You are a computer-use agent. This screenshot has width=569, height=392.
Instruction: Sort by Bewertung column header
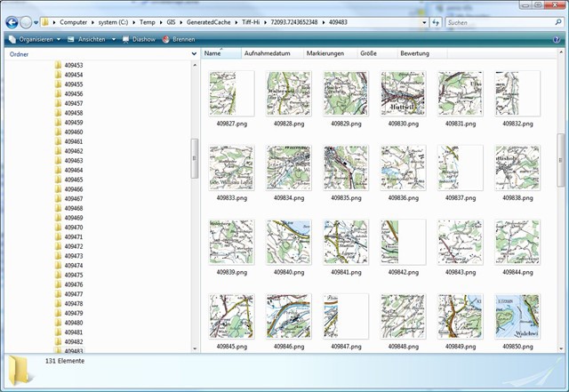point(422,53)
